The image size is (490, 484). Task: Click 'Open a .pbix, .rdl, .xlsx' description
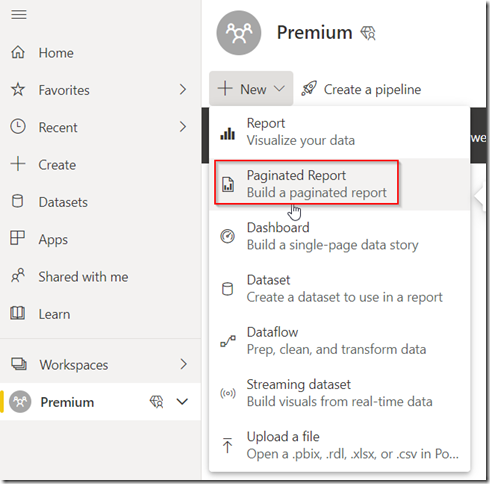353,454
